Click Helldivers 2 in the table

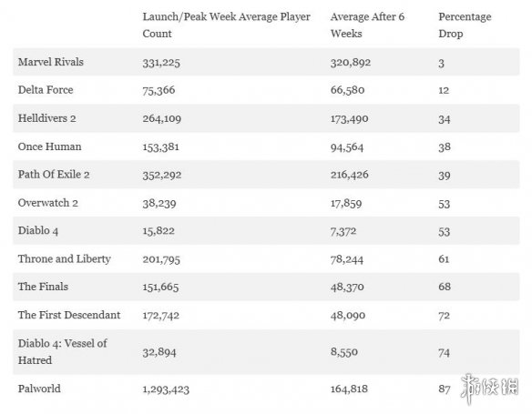46,118
